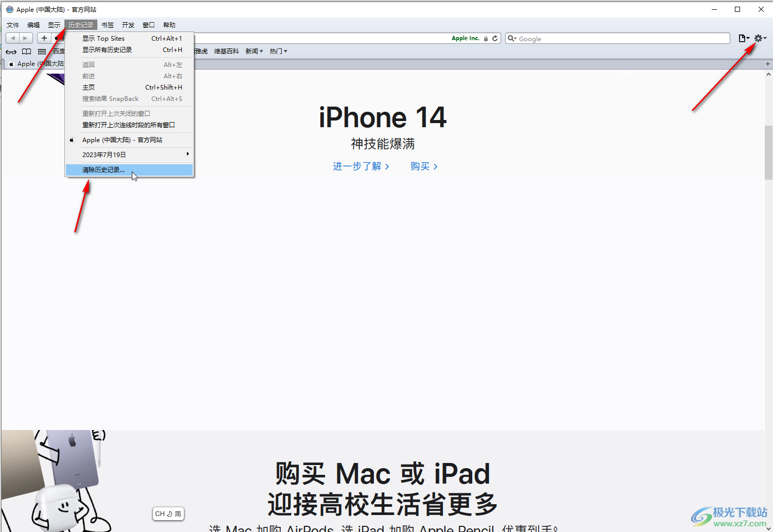Click the 购买 Mac 或 iPad heading
This screenshot has width=773, height=532.
tap(383, 473)
